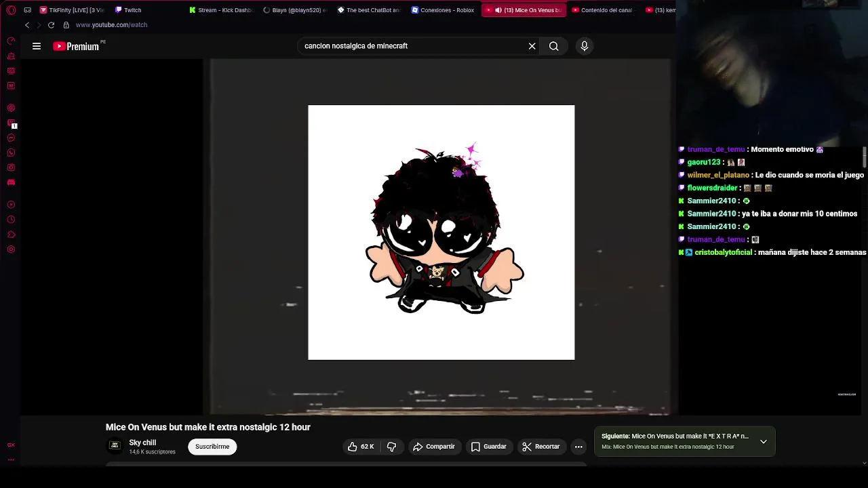Open the Sky chill channel name link
The width and height of the screenshot is (868, 488).
(142, 443)
